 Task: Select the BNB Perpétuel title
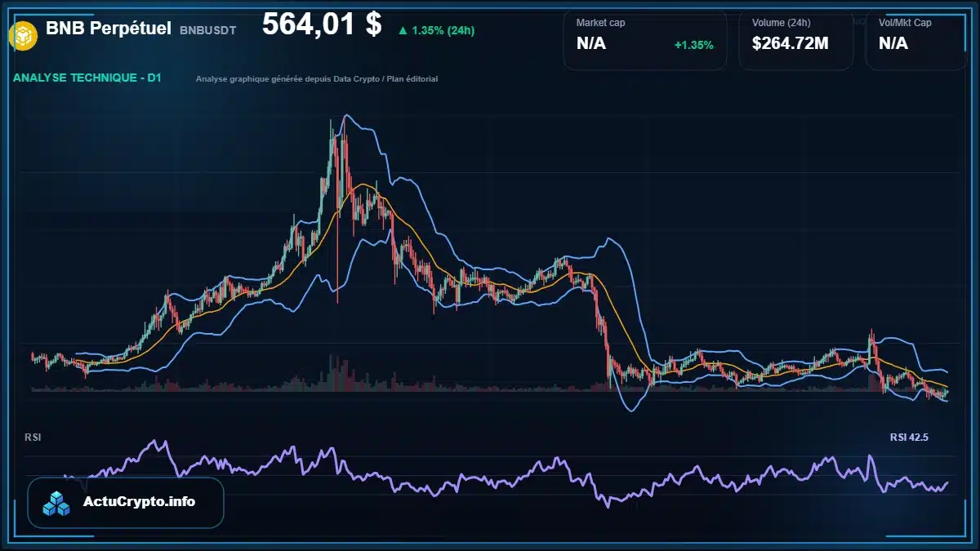[109, 29]
